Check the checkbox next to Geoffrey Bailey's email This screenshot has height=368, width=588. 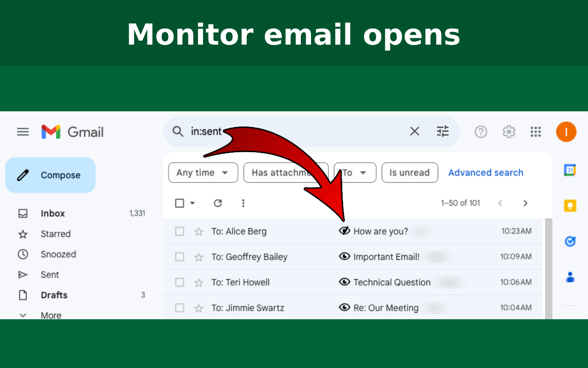(x=180, y=257)
